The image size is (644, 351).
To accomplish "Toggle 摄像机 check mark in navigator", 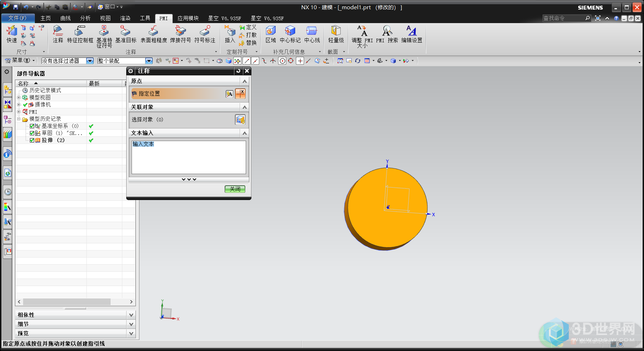I will (25, 105).
